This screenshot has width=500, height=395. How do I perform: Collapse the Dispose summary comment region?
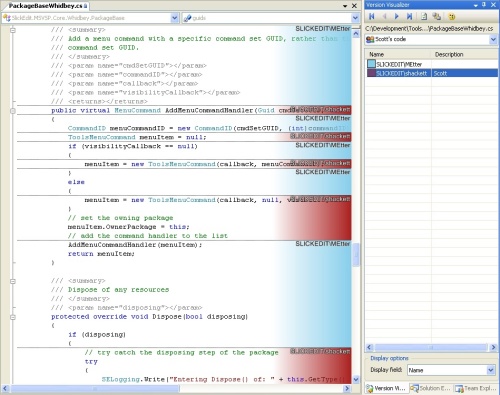point(13,281)
